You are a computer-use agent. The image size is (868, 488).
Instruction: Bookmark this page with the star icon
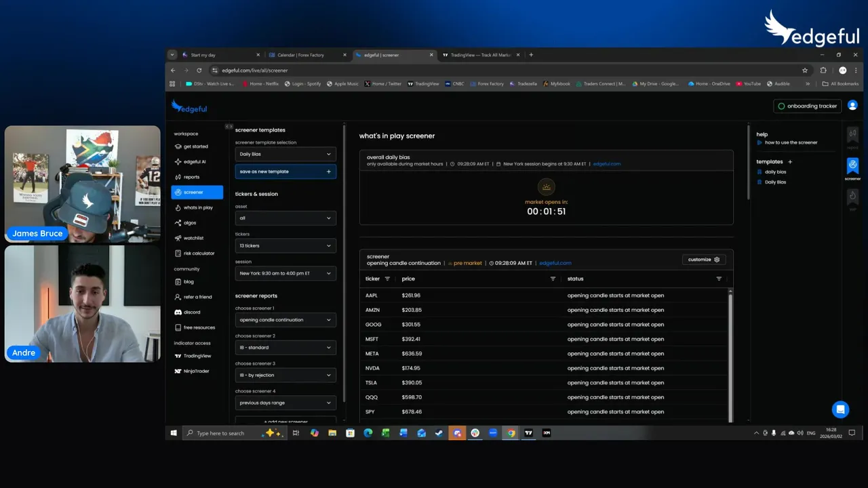click(805, 70)
